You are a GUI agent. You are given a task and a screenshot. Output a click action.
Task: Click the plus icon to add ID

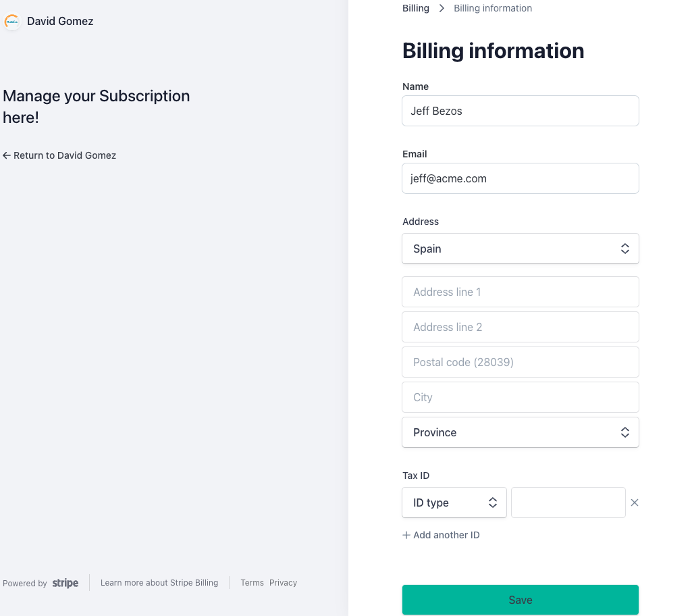[406, 535]
